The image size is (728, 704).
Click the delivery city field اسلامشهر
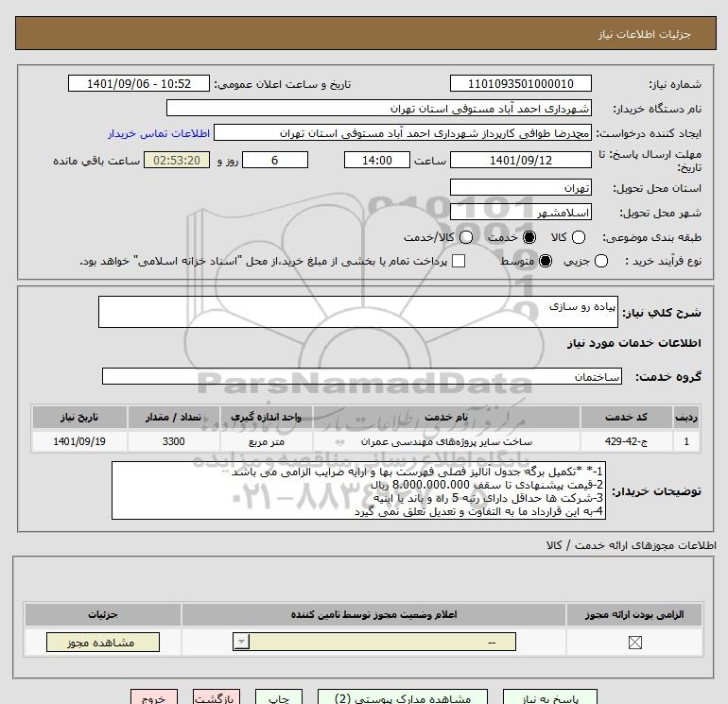point(520,212)
